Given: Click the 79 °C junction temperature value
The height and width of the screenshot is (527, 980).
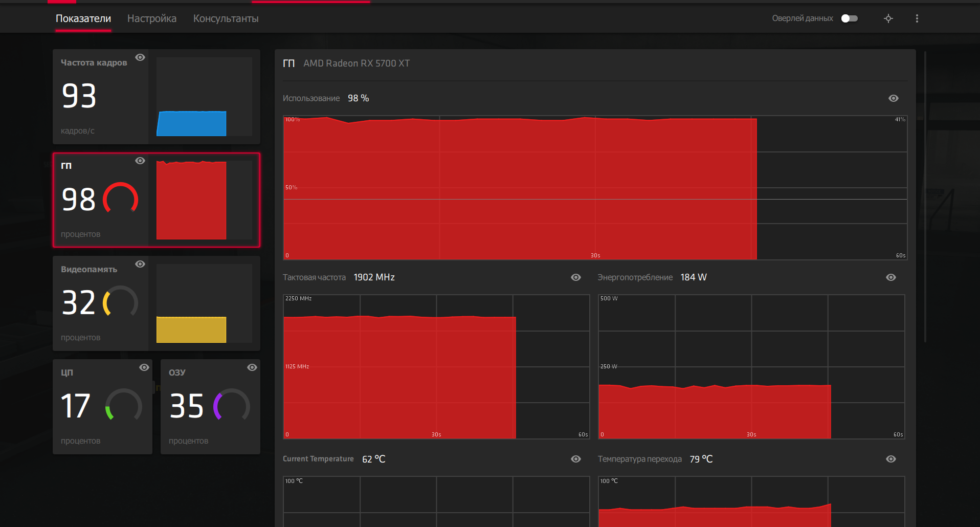Looking at the screenshot, I should click(x=701, y=459).
